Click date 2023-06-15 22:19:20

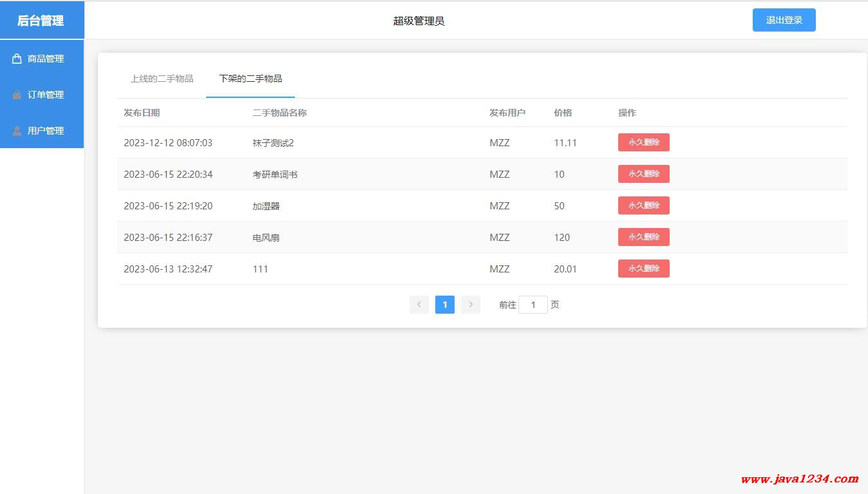168,206
